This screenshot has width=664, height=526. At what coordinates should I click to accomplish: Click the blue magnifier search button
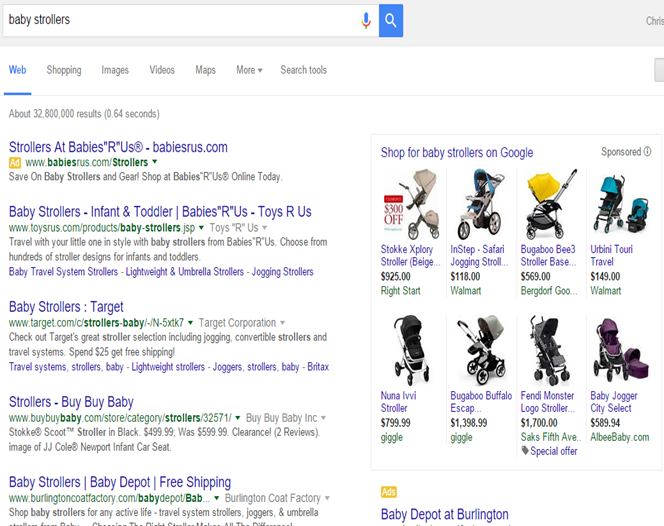coord(391,20)
